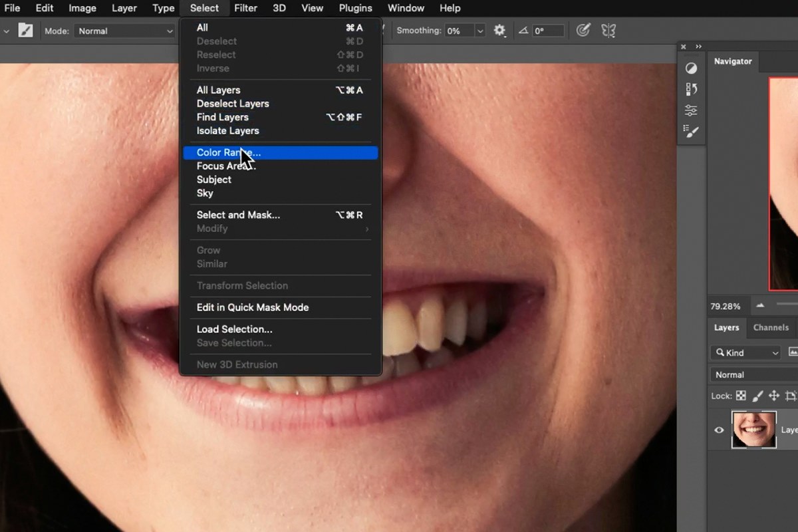
Task: Open the File menu
Action: point(12,8)
